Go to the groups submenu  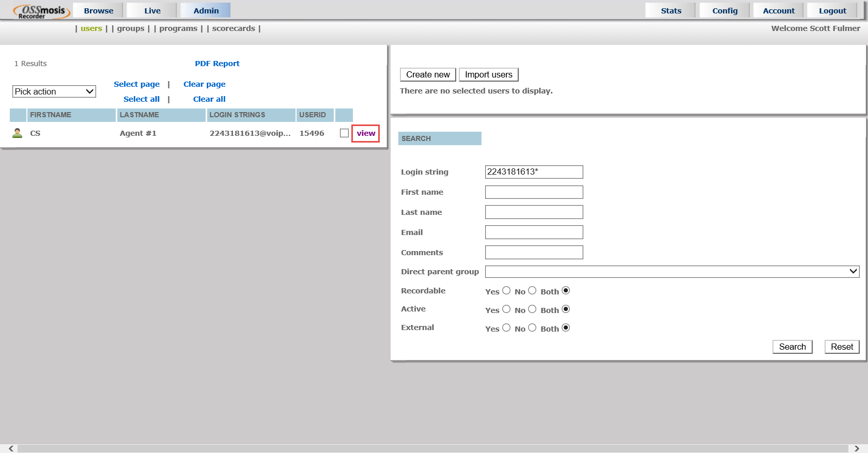(x=131, y=28)
